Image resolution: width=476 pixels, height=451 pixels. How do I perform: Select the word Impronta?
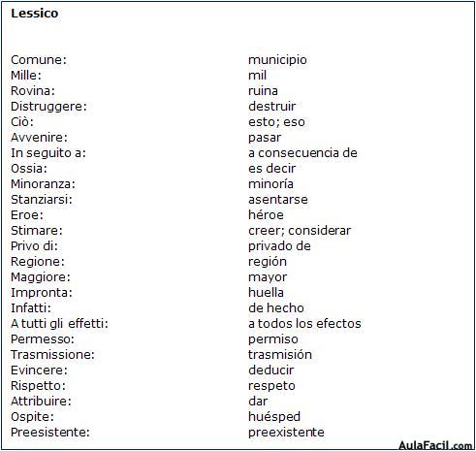point(42,293)
